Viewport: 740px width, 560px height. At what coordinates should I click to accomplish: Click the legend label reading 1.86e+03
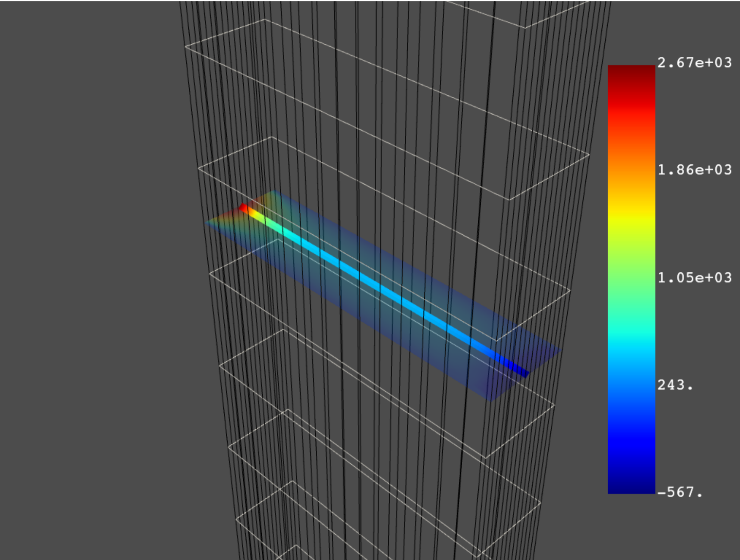pyautogui.click(x=695, y=169)
